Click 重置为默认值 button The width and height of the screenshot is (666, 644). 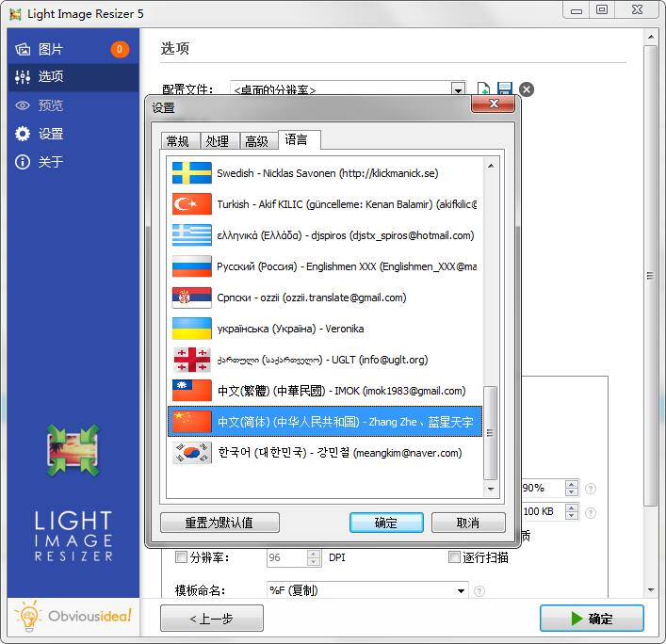(x=219, y=523)
